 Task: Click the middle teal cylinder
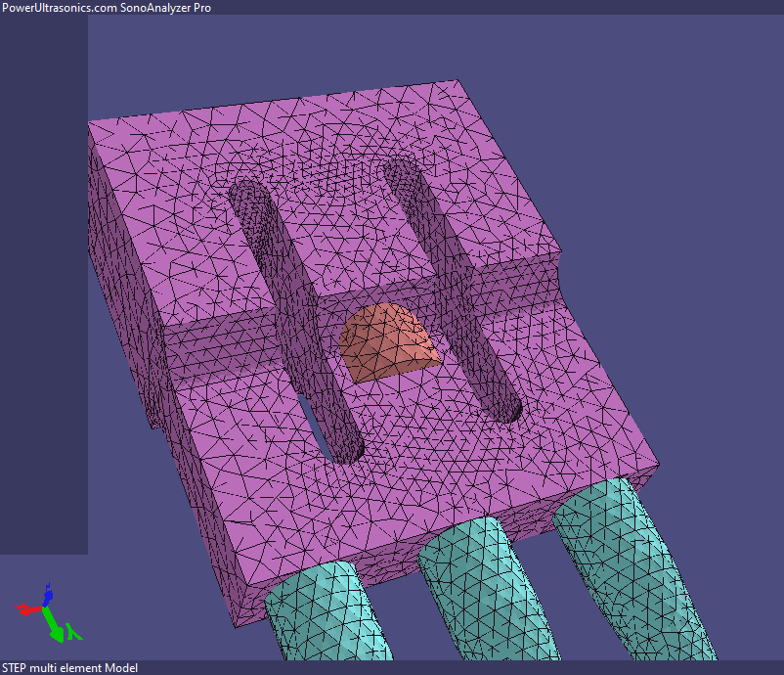click(x=488, y=591)
